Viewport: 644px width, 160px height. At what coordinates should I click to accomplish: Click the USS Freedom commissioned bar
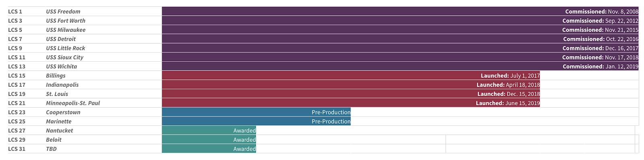pyautogui.click(x=400, y=11)
